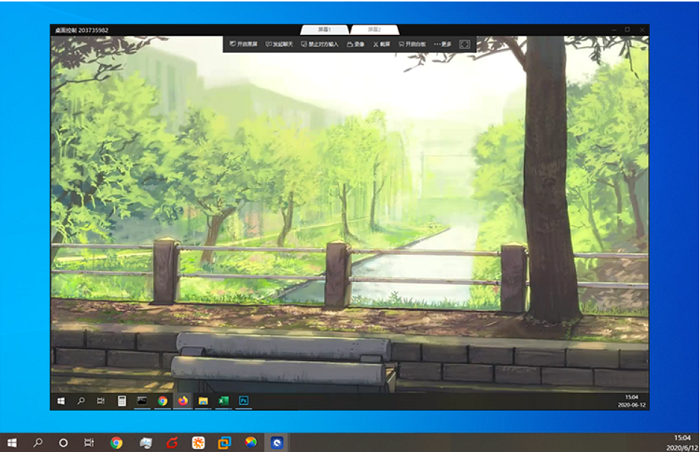
Task: Launch Excel from the remote taskbar
Action: (223, 401)
